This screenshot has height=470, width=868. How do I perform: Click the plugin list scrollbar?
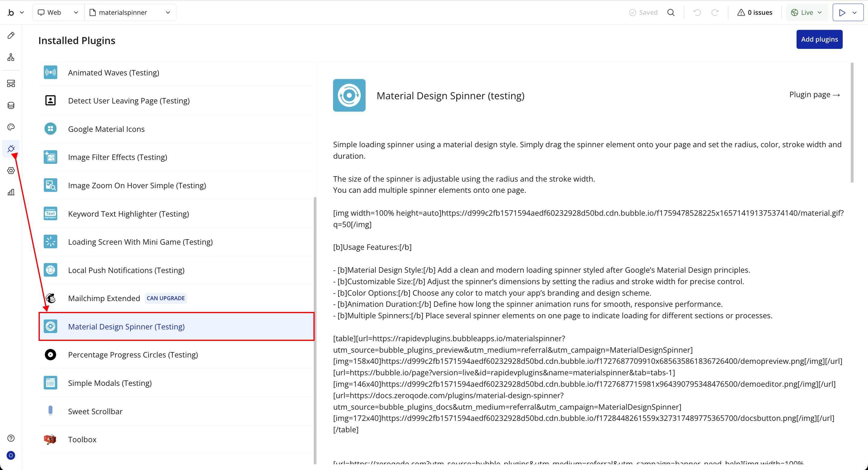pos(315,330)
